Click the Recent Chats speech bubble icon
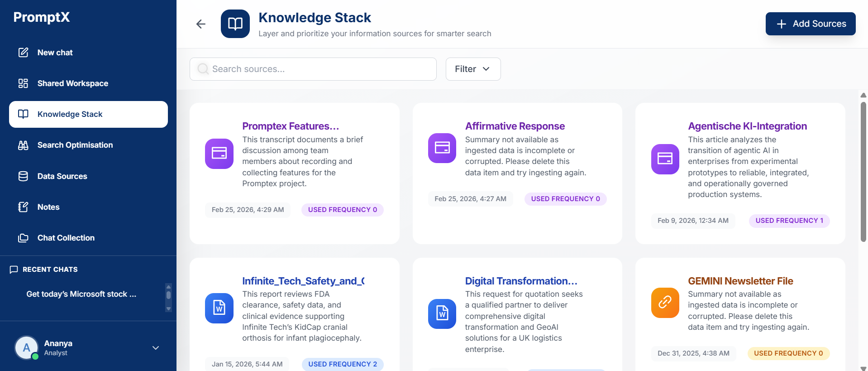 [x=14, y=270]
